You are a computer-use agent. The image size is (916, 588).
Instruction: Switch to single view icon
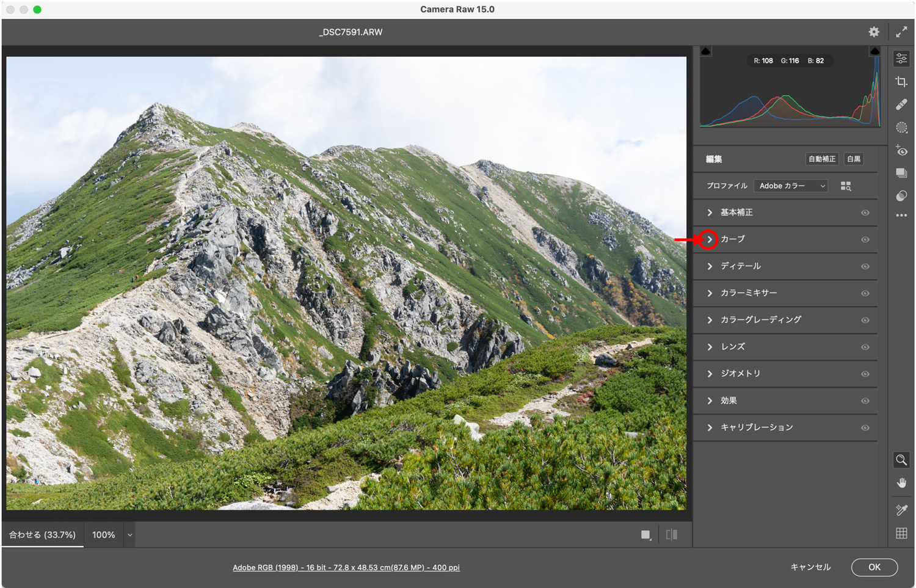pos(646,535)
